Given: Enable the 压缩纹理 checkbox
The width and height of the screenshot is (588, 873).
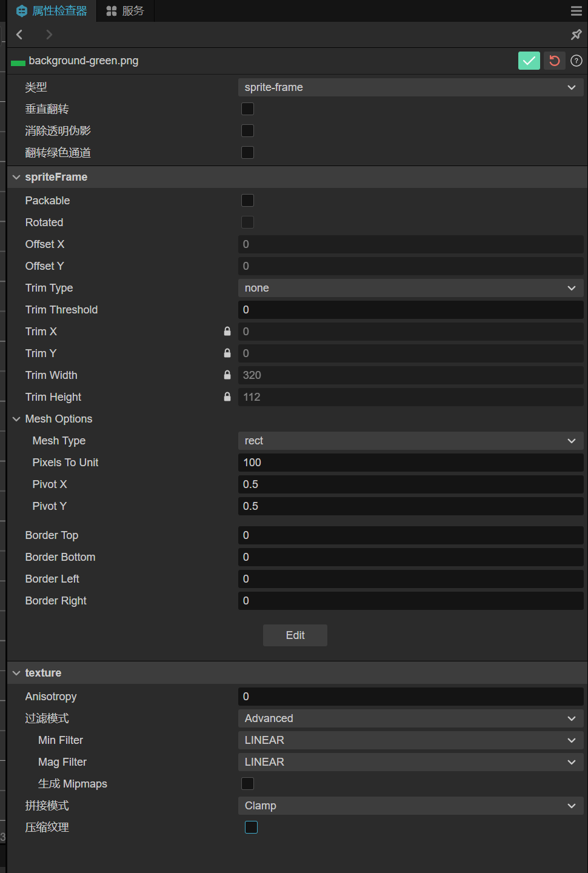Looking at the screenshot, I should 251,828.
